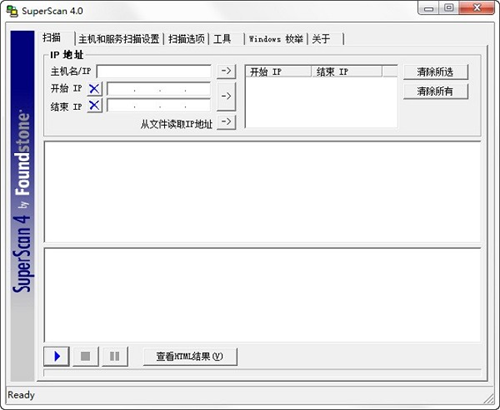Add the IP range using the tall arrow button
The height and width of the screenshot is (410, 500).
tap(226, 97)
